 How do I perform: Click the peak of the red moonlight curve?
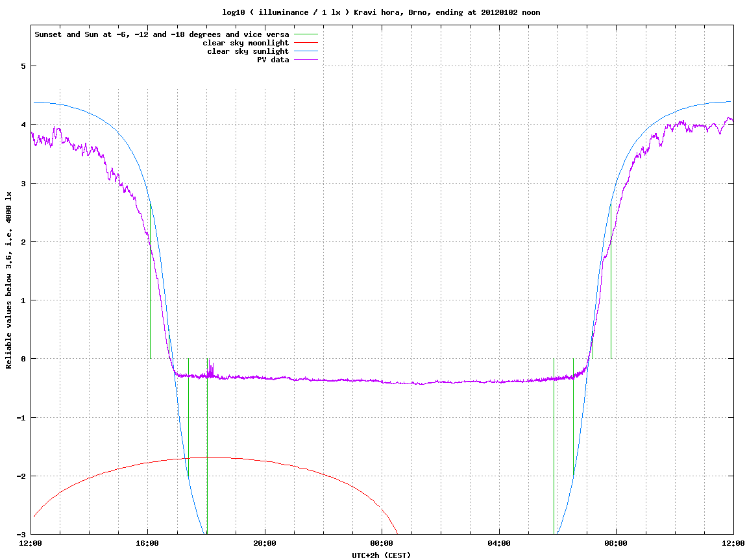point(207,457)
